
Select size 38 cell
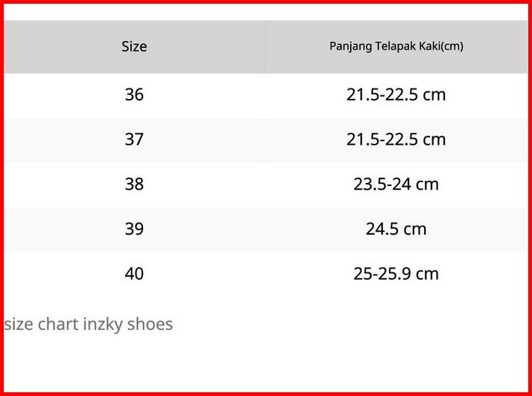pos(134,184)
